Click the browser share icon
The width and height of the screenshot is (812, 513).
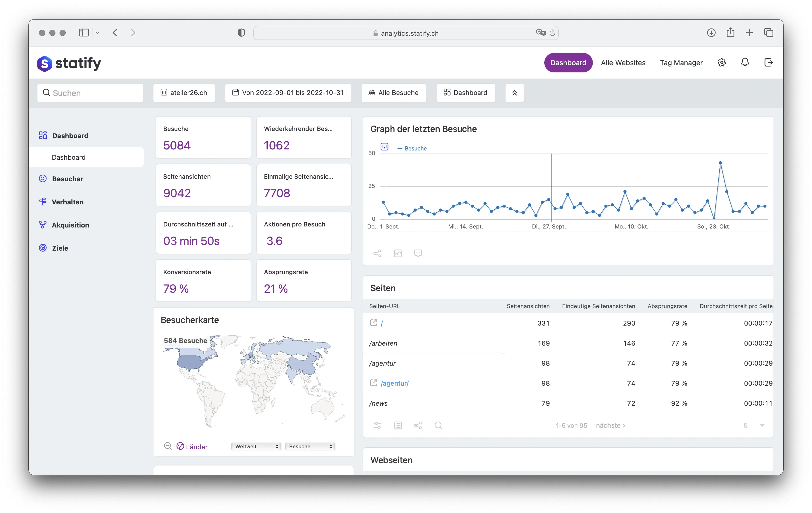730,32
